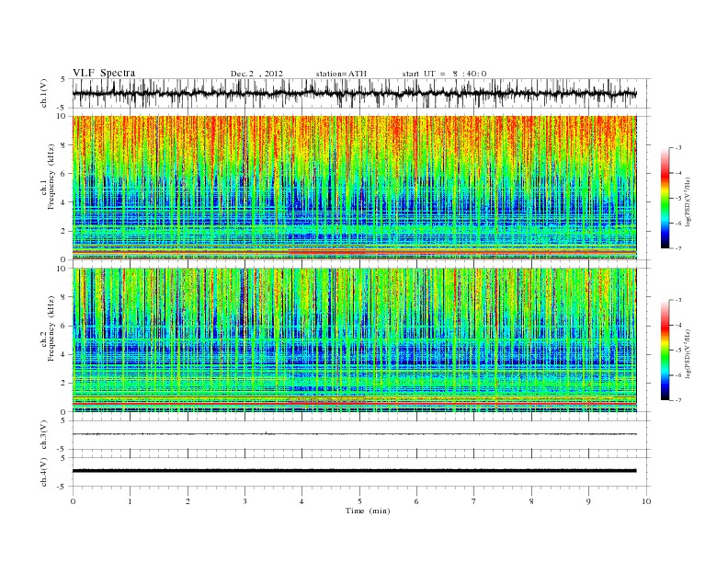
Task: Click the "3" tick on the time axis
Action: (245, 501)
